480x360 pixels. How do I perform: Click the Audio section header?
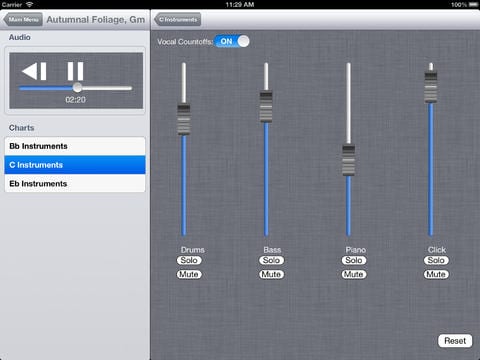coord(20,37)
